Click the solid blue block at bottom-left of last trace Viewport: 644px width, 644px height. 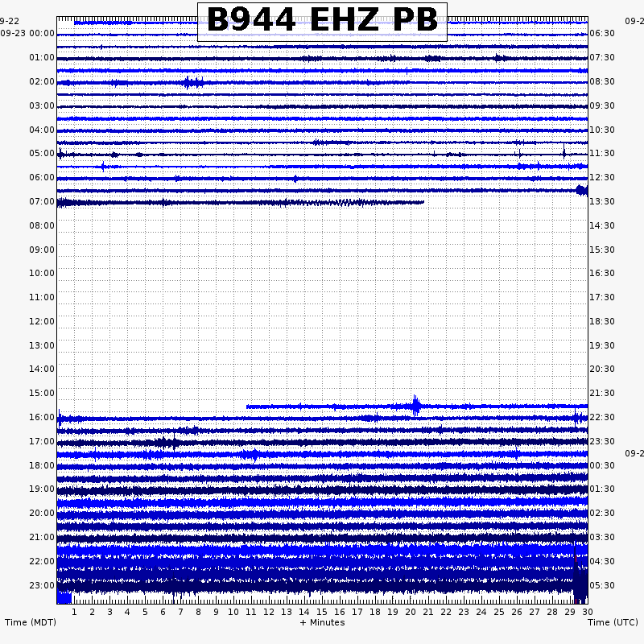coord(64,597)
